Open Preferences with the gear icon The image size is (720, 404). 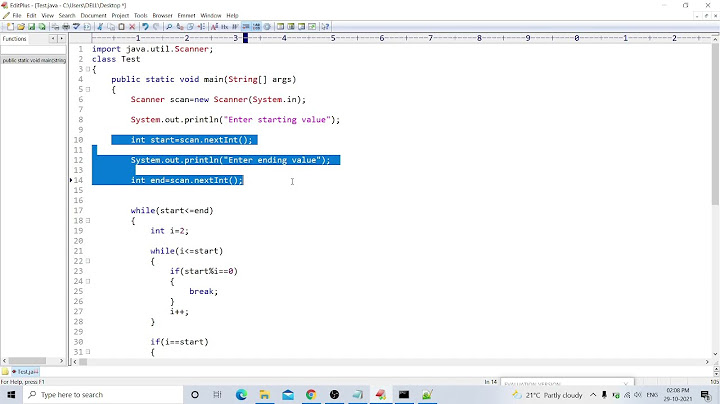[x=267, y=27]
